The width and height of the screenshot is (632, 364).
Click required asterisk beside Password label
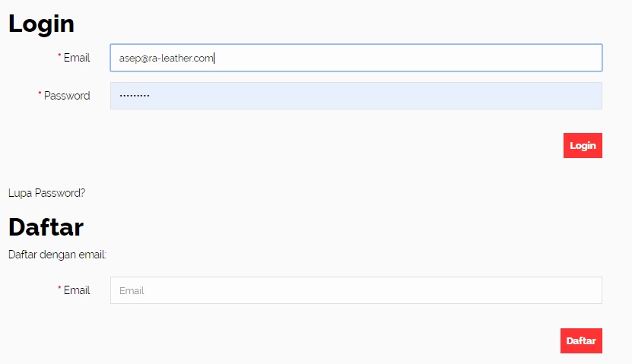point(40,95)
